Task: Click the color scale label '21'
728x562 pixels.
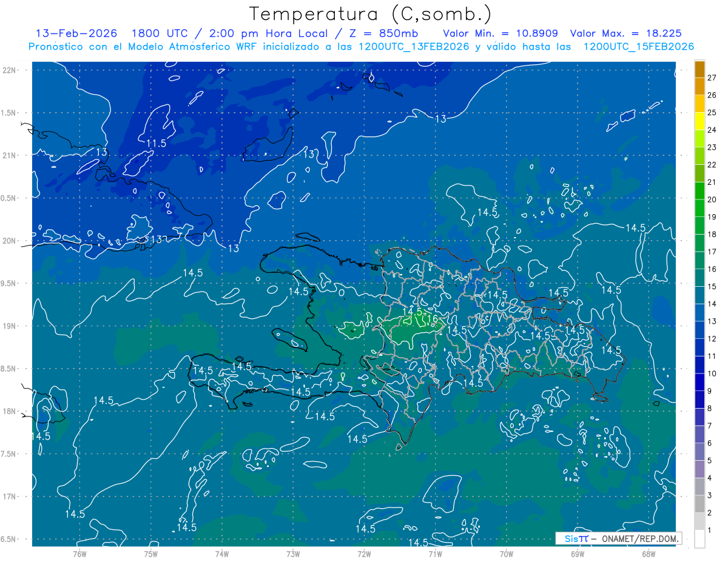Action: (712, 182)
